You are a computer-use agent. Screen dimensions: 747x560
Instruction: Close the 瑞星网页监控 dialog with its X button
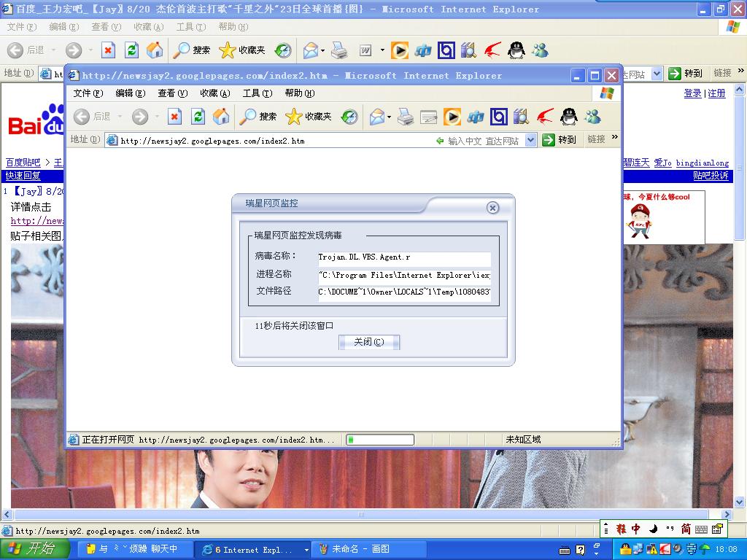tap(493, 208)
